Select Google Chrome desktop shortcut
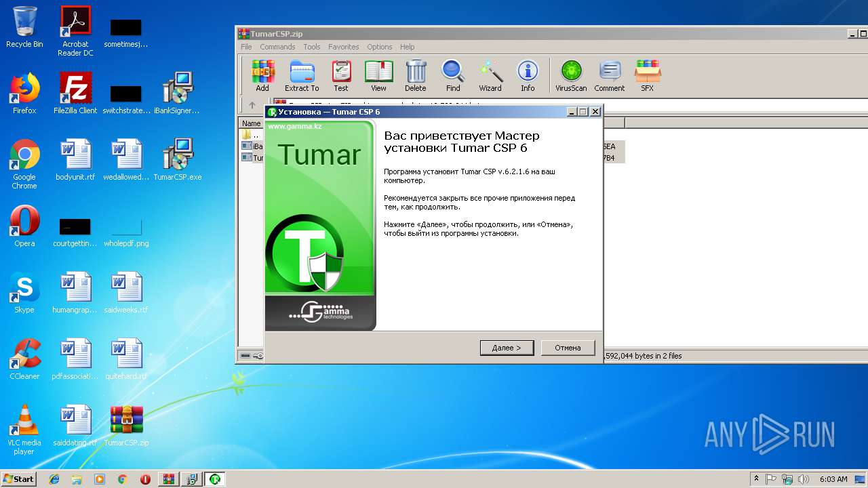868x488 pixels. [24, 164]
